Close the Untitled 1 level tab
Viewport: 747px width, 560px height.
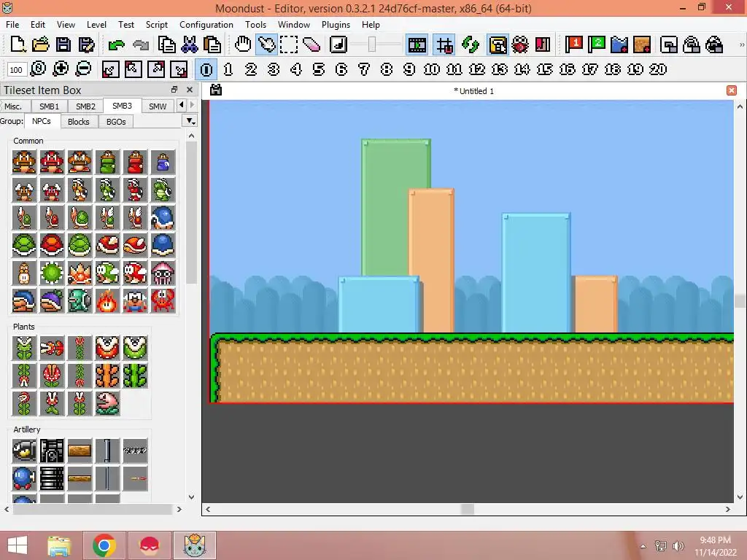(732, 90)
